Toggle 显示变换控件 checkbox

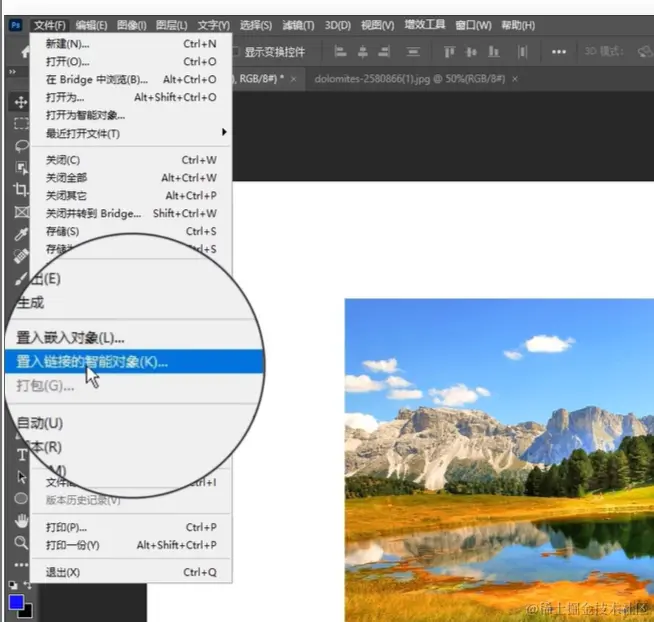pos(236,51)
